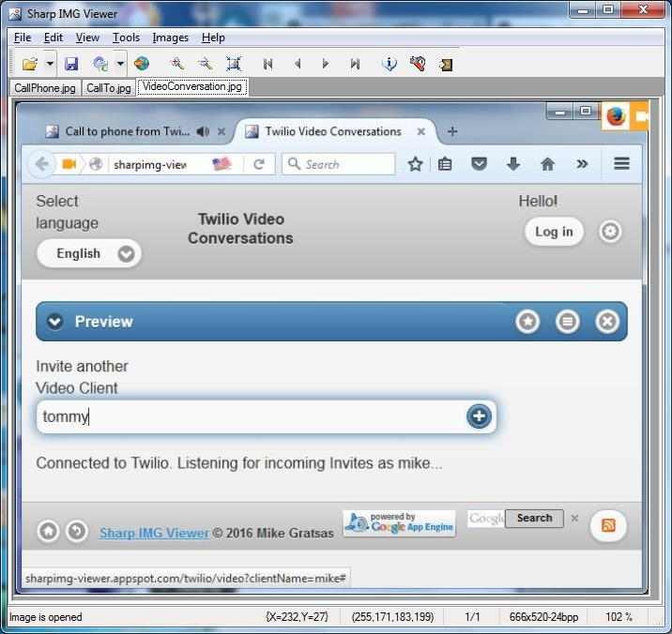Jump to the last image

[355, 64]
